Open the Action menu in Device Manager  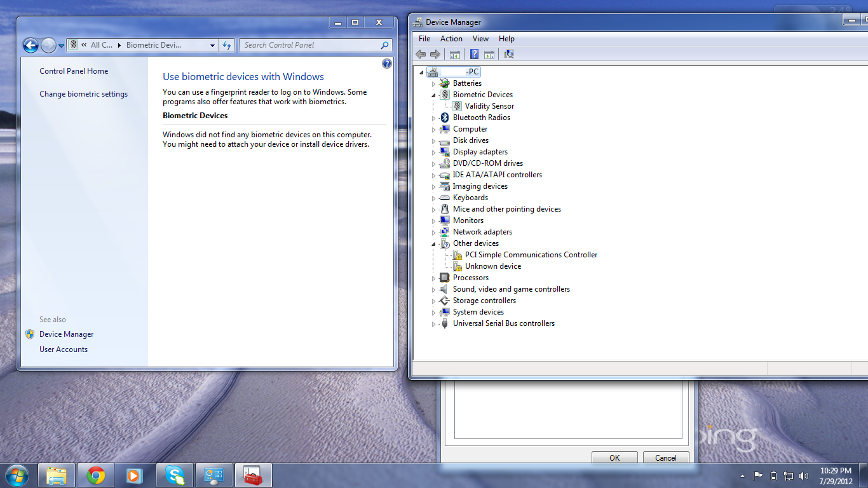tap(451, 39)
